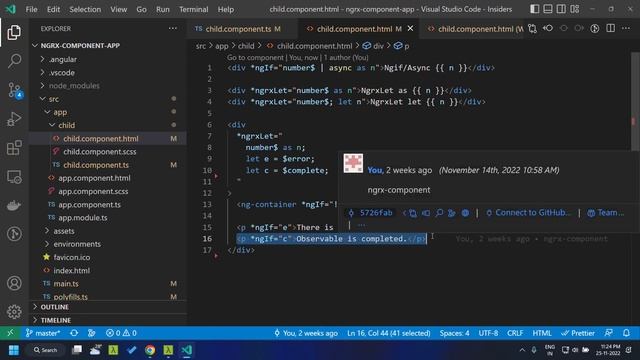This screenshot has height=360, width=640.
Task: Open the Accounts menu icon
Action: pos(14,283)
